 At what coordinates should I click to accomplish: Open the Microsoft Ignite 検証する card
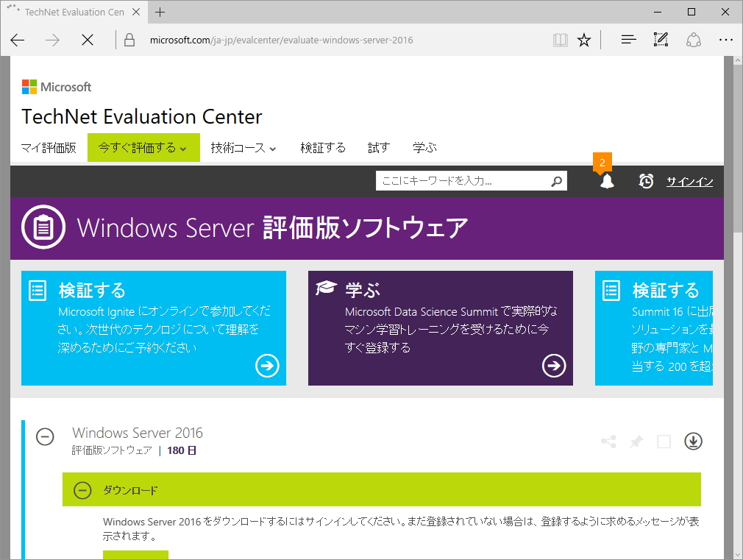tap(154, 328)
